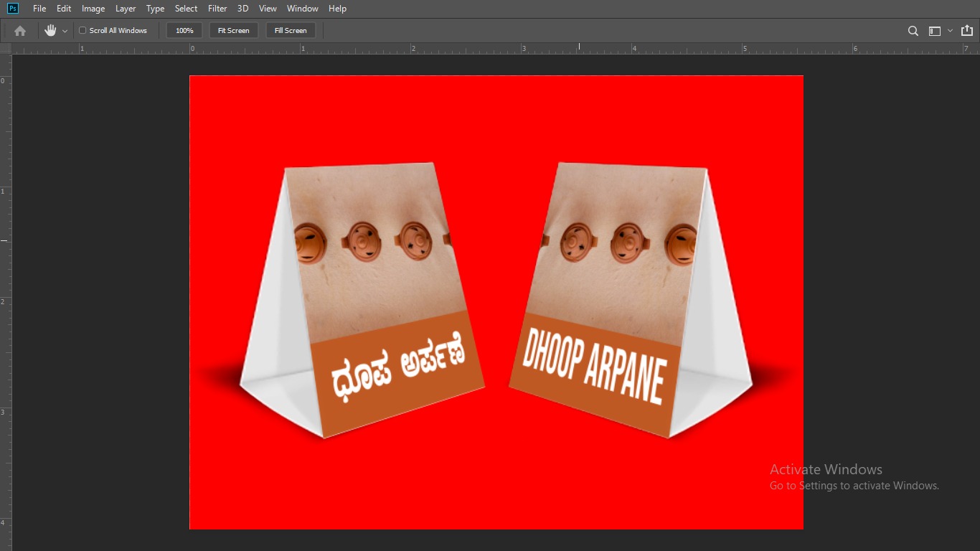The height and width of the screenshot is (551, 980).
Task: Click the DHOOP ARPANE text on canvas
Action: click(594, 366)
